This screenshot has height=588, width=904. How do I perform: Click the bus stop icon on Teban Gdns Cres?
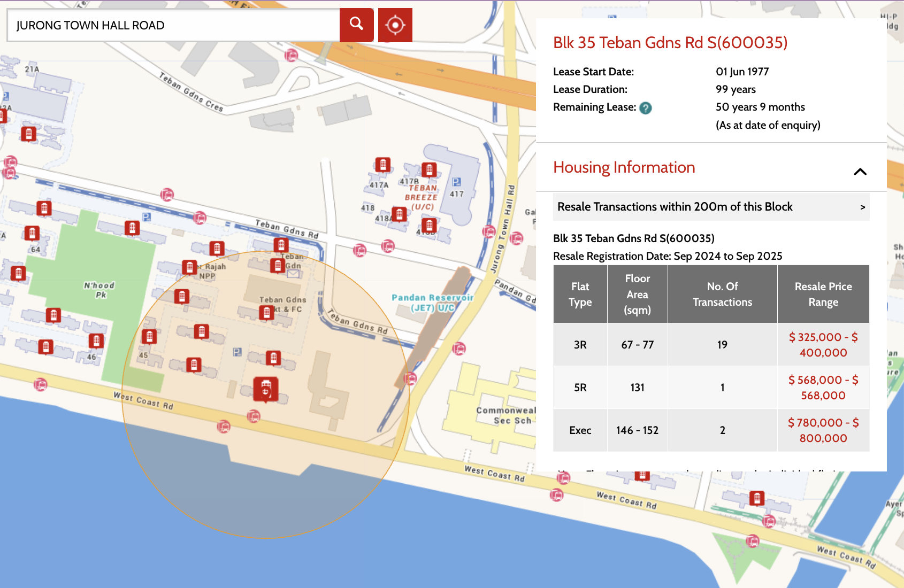click(x=291, y=55)
